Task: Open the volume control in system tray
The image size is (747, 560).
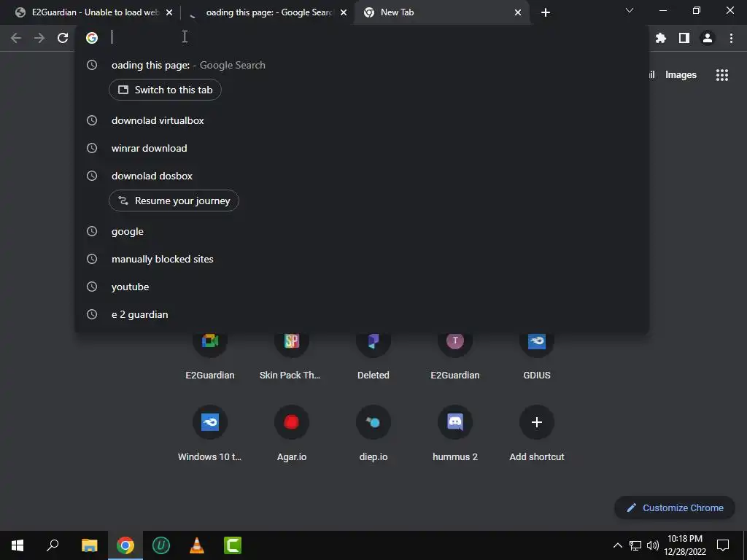Action: (653, 545)
